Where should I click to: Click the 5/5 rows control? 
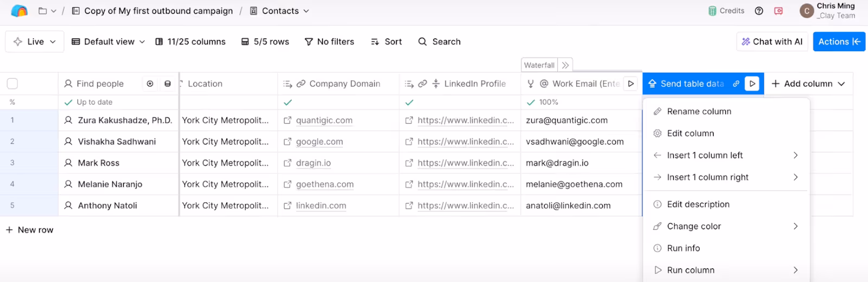coord(265,42)
